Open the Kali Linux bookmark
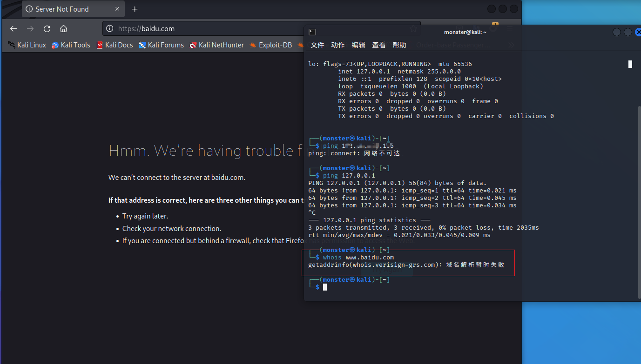The height and width of the screenshot is (364, 641). pos(27,45)
